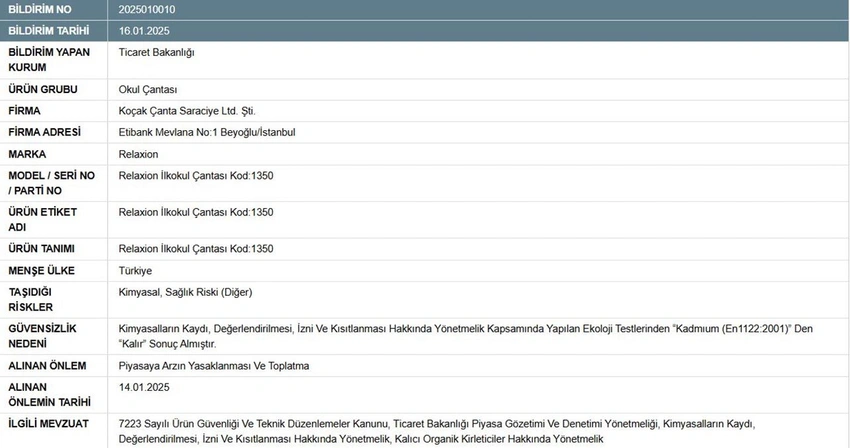The width and height of the screenshot is (850, 448).
Task: Click the 7223 Sayılı Ürün Güvenliği legislation text
Action: coord(437,431)
